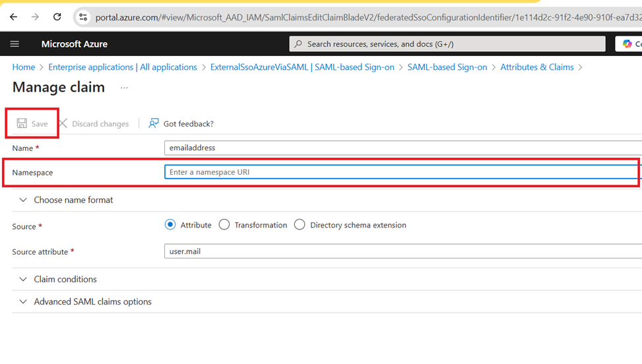
Task: Open Copilot from the top bar
Action: pyautogui.click(x=629, y=44)
